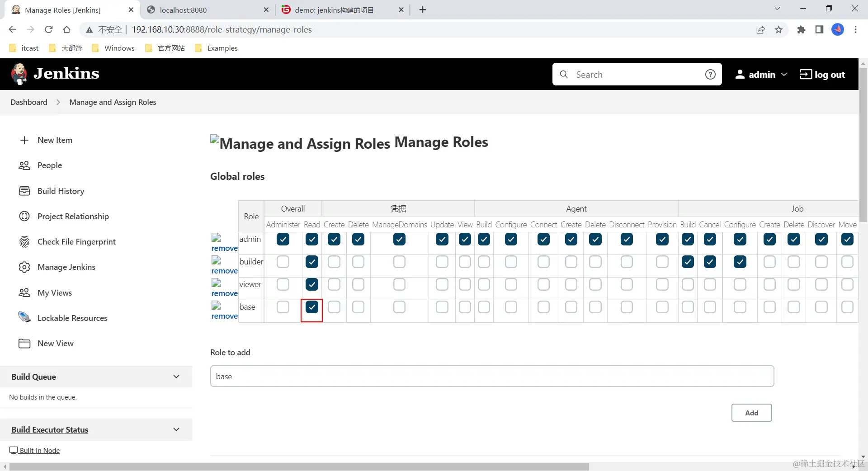Click the Built-In Node computer icon

tap(14, 450)
